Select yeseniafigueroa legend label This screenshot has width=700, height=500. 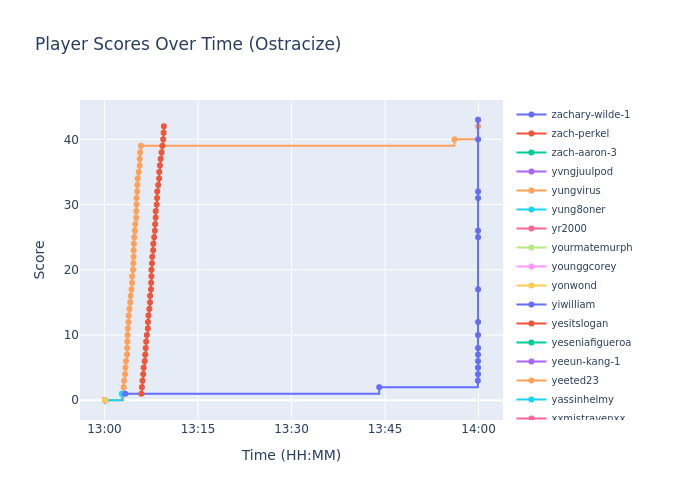(x=591, y=343)
